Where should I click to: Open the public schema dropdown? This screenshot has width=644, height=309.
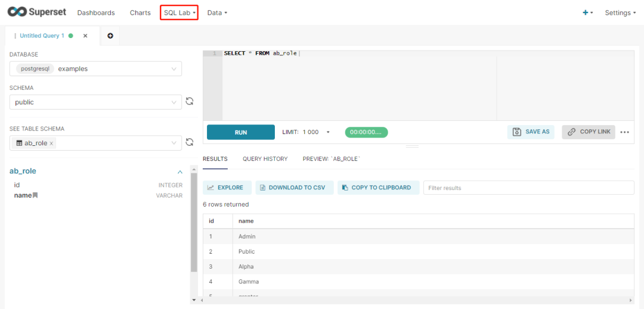tap(95, 102)
